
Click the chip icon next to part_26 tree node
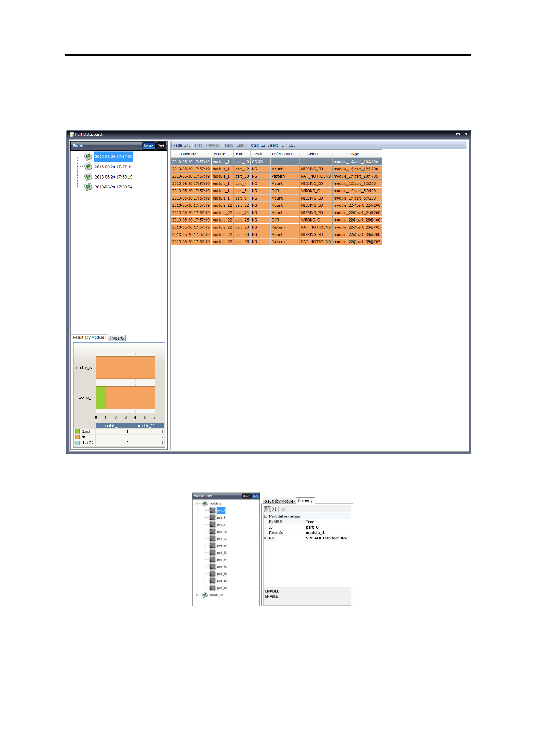(213, 567)
